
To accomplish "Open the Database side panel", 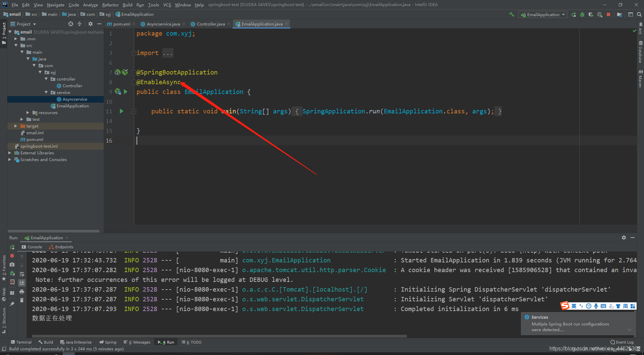I will 640,52.
